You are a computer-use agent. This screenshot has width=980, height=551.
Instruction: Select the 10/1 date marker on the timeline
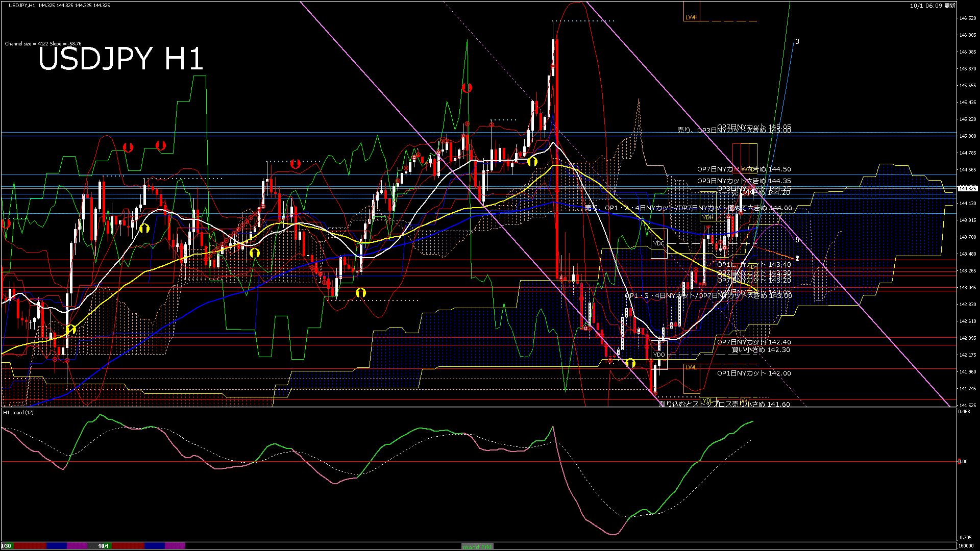pos(104,546)
